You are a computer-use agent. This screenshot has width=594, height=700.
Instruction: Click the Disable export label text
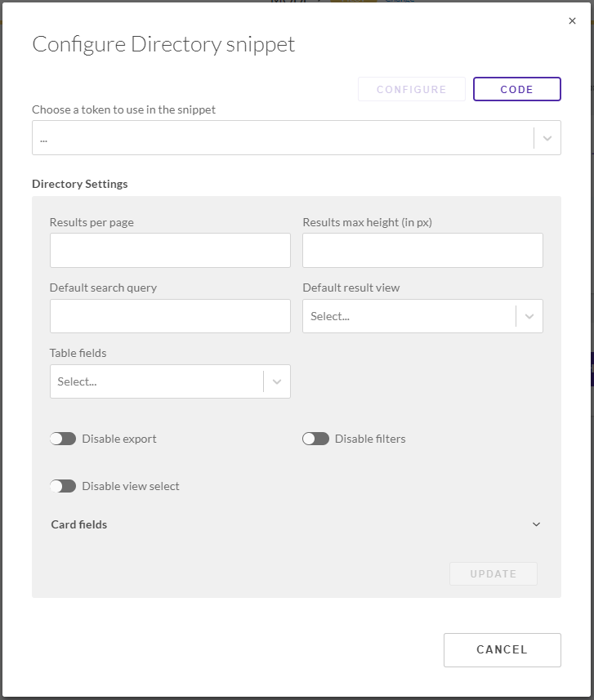point(119,439)
